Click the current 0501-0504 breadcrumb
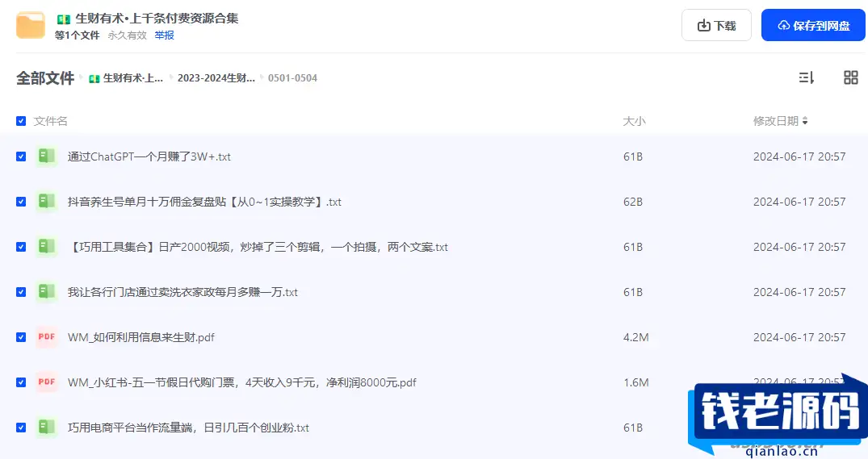 click(292, 78)
